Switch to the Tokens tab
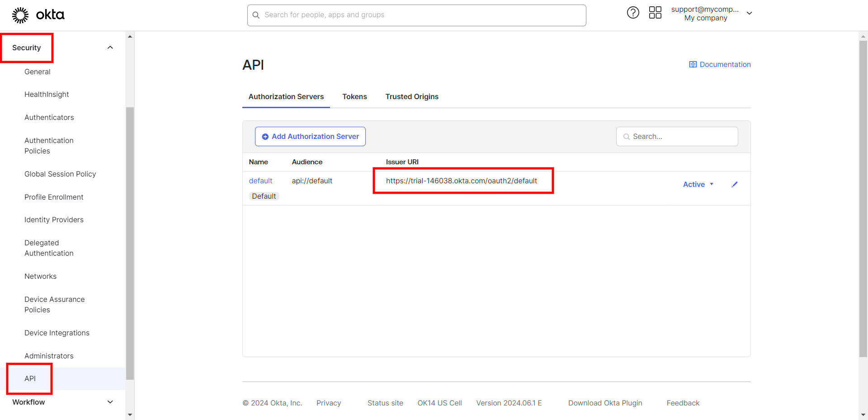The height and width of the screenshot is (420, 868). coord(354,96)
